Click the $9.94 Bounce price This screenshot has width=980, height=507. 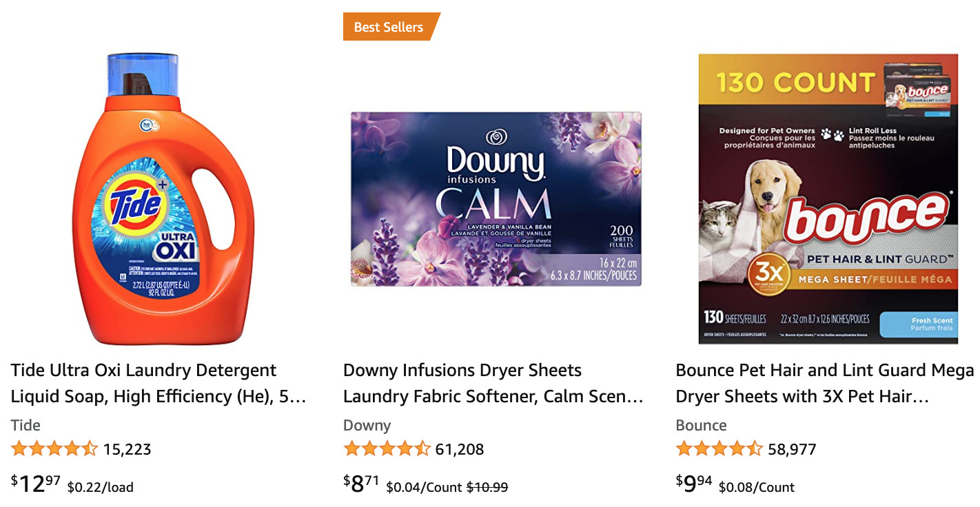[x=694, y=484]
